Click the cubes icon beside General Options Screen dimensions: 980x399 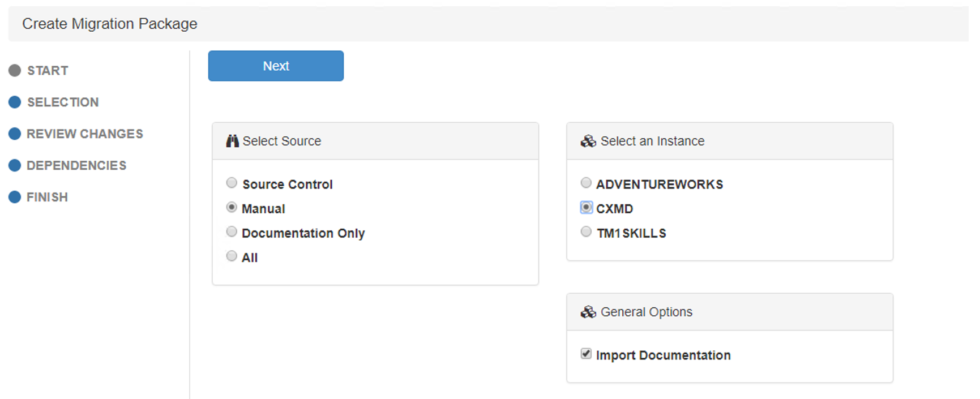pyautogui.click(x=588, y=312)
